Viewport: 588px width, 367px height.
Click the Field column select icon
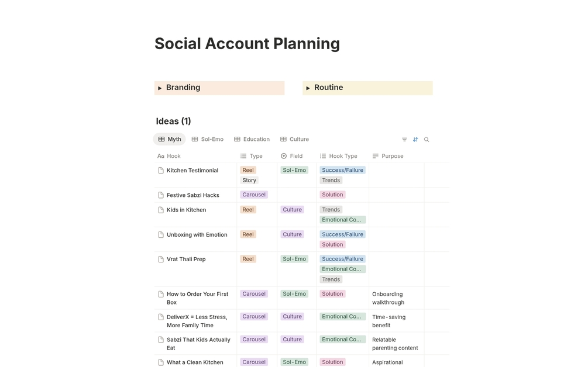[284, 156]
